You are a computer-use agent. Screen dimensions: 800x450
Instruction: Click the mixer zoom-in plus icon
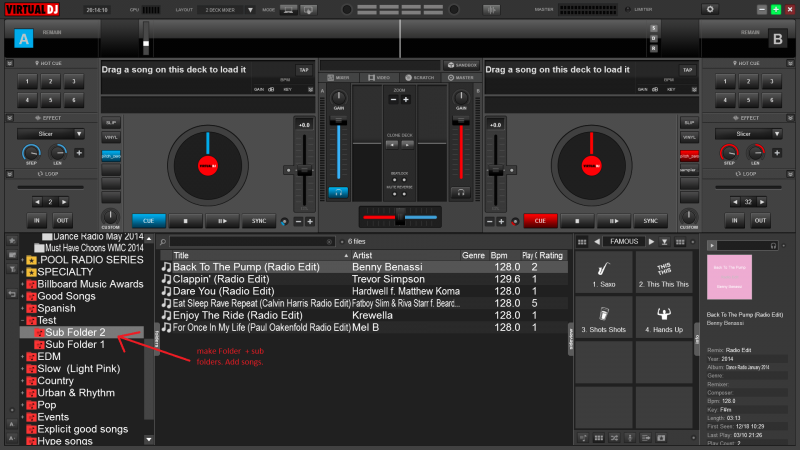(406, 99)
